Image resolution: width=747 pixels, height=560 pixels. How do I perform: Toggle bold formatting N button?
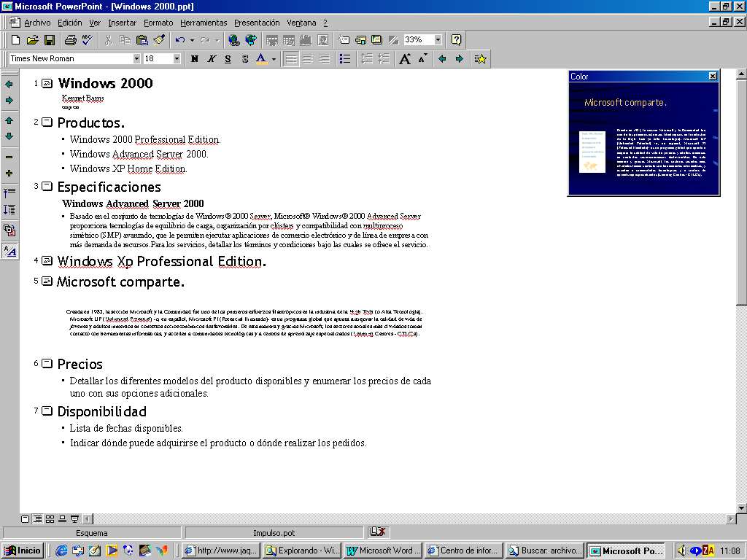pyautogui.click(x=194, y=59)
